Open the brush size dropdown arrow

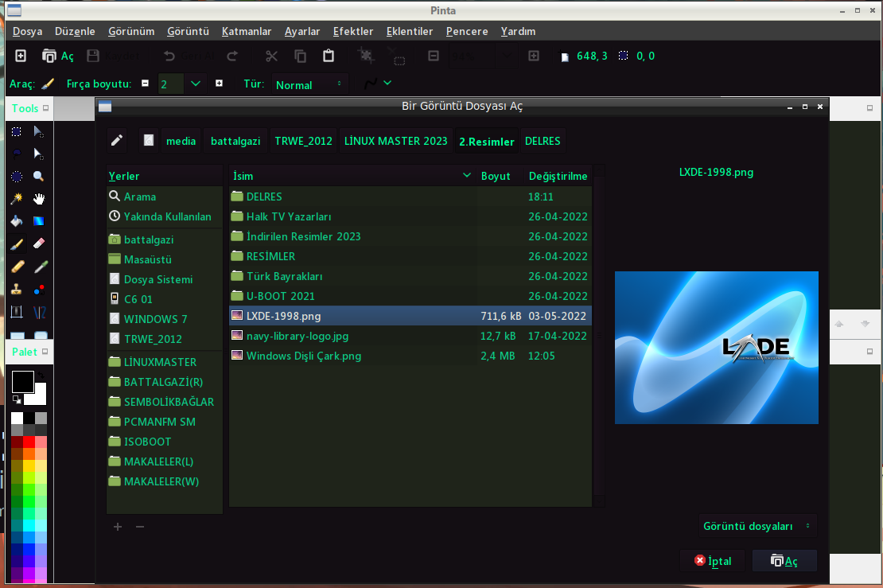tap(196, 84)
